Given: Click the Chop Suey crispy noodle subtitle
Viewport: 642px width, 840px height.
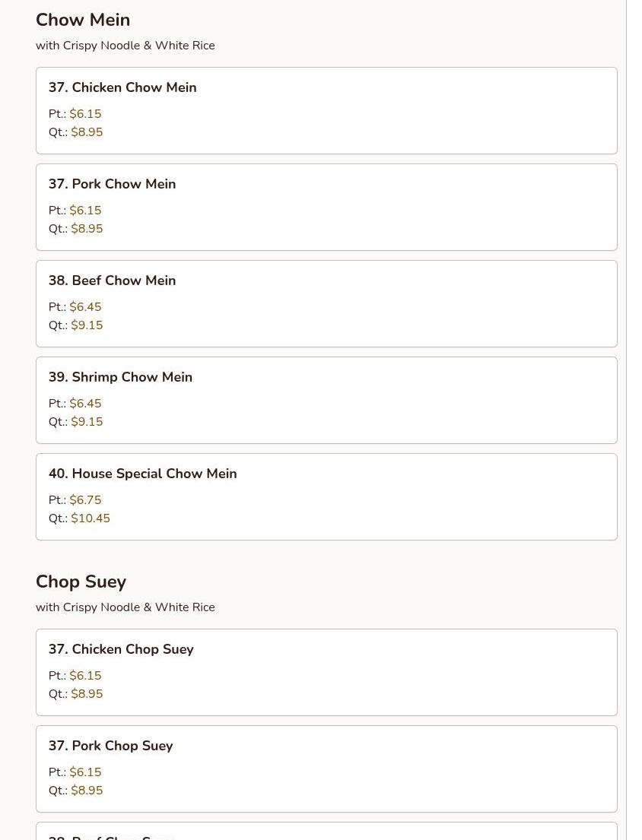Looking at the screenshot, I should point(126,607).
